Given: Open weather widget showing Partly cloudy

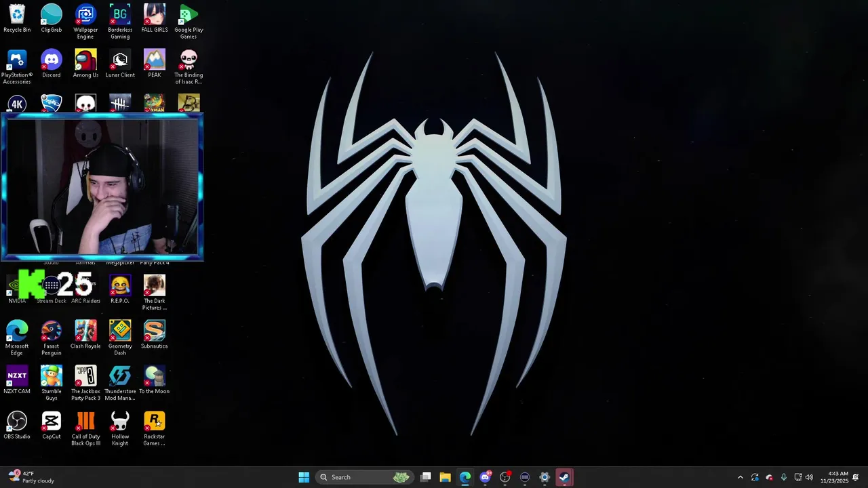Looking at the screenshot, I should pos(31,477).
